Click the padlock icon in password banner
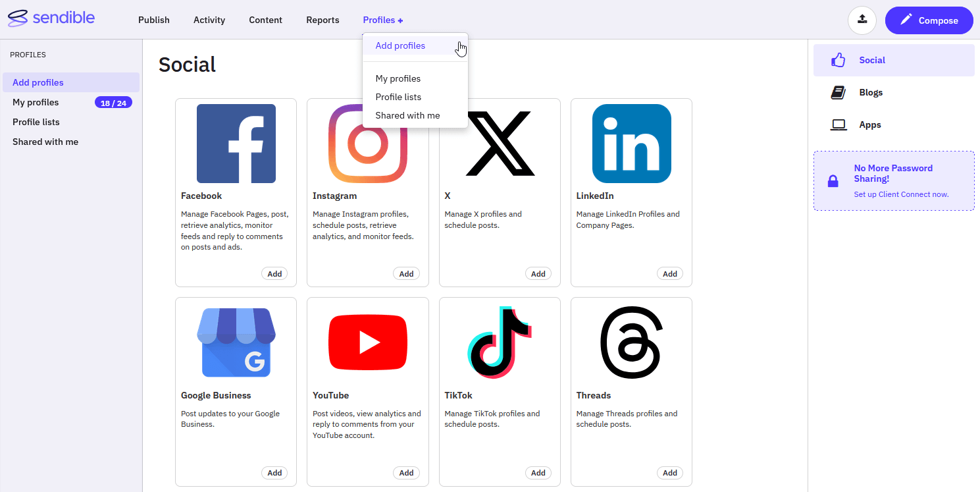 (x=833, y=181)
